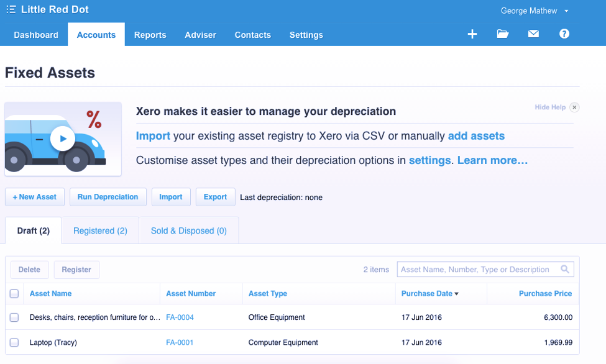Screen dimensions: 606x364
Task: Click the Import button
Action: coord(171,197)
